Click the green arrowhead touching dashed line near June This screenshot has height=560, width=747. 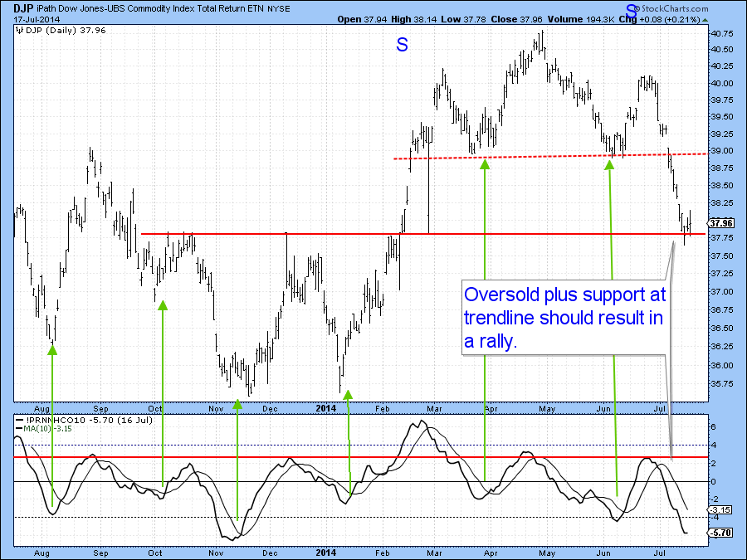click(609, 163)
